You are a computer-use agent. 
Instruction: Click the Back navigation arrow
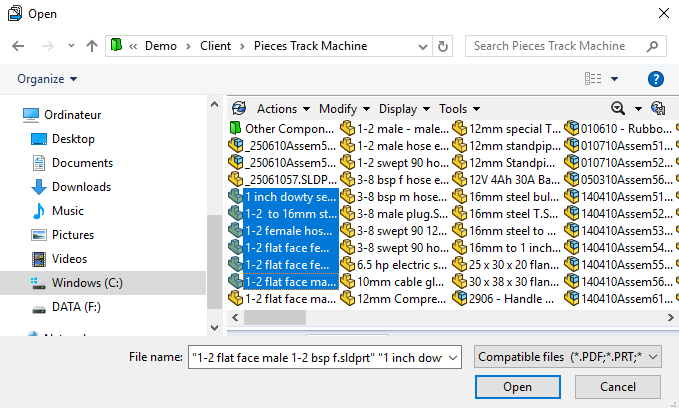tap(18, 46)
